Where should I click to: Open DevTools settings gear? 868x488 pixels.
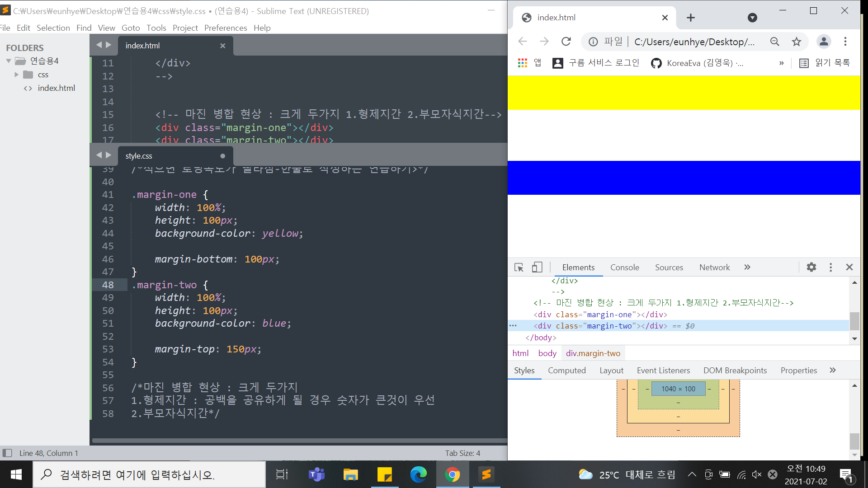pos(811,267)
